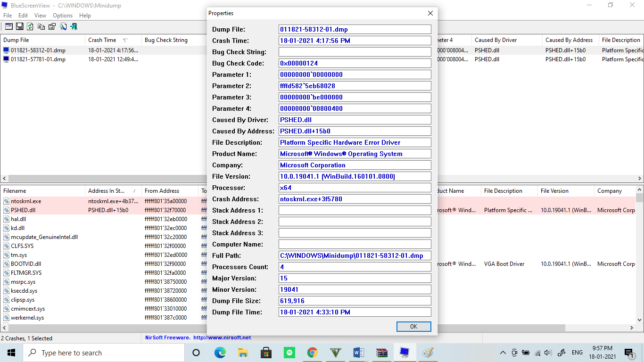Screen dimensions: 644x362
Task: Click the Dump File Size field
Action: click(355, 301)
